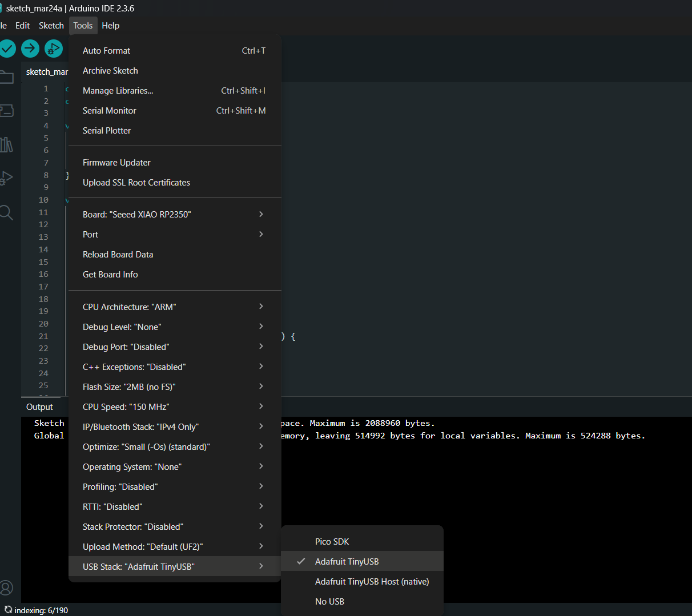Expand CPU Speed "150 MHz" submenu

point(174,406)
